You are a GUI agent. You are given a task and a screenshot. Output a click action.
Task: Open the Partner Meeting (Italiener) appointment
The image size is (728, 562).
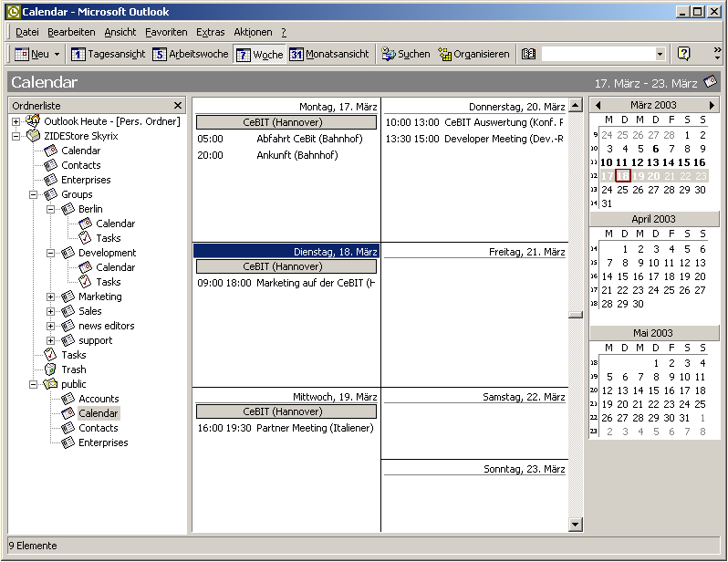(x=286, y=428)
